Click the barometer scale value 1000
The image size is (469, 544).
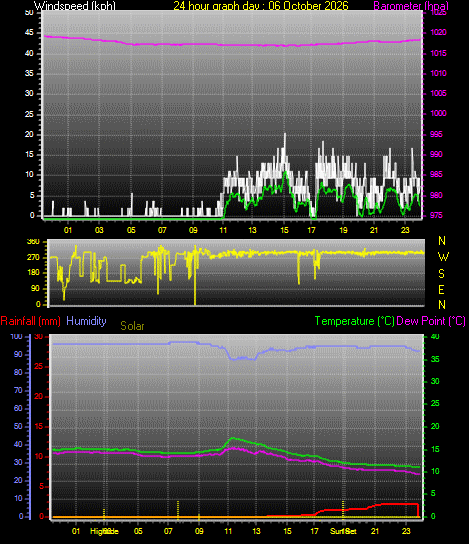point(438,113)
